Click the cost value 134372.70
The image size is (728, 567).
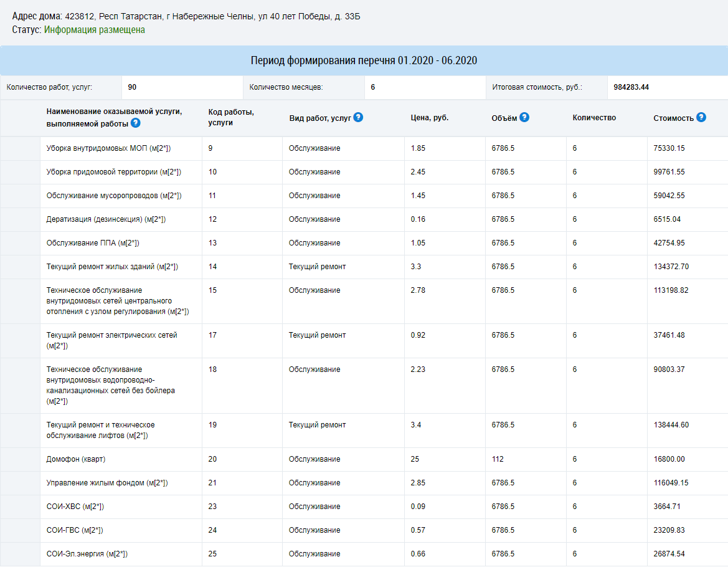(x=671, y=267)
